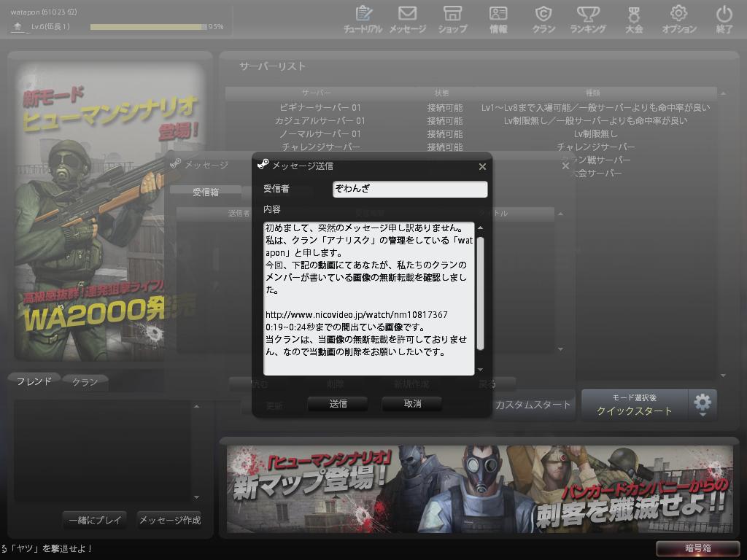Open quick start mode settings gear

coord(703,404)
